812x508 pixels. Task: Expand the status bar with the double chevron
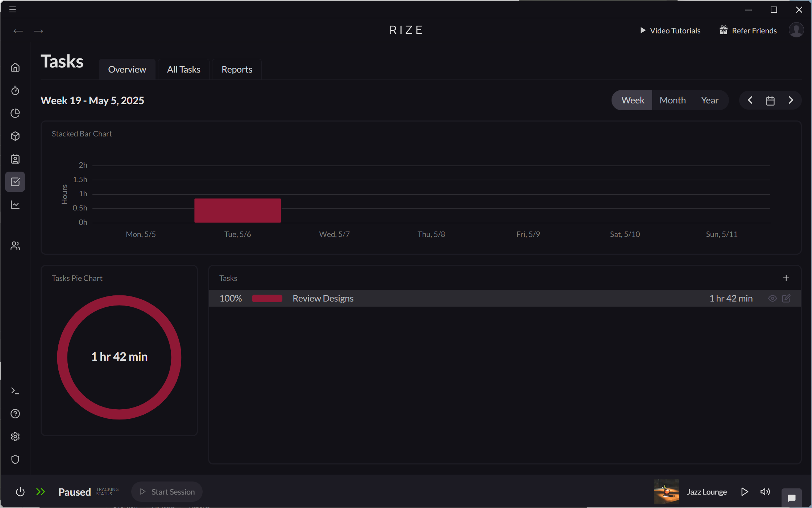tap(41, 492)
